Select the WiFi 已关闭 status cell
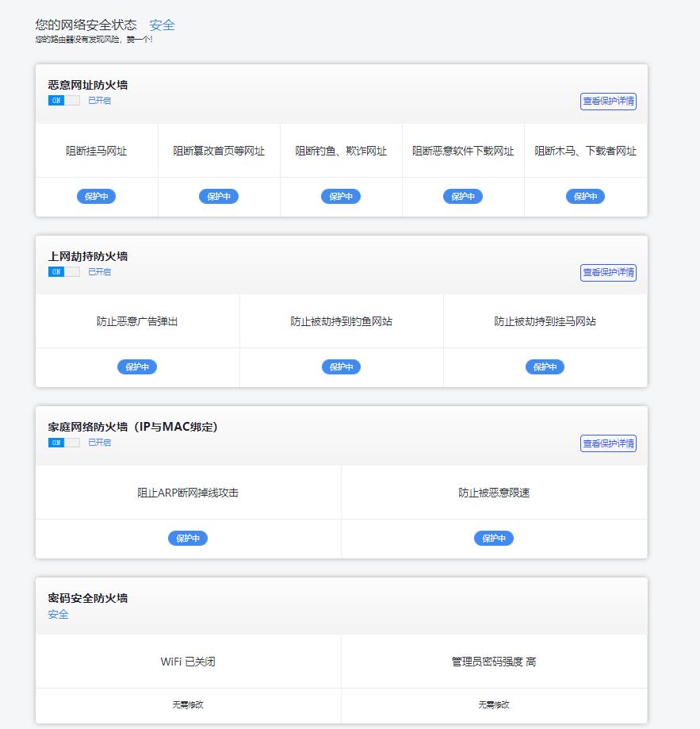 (188, 662)
